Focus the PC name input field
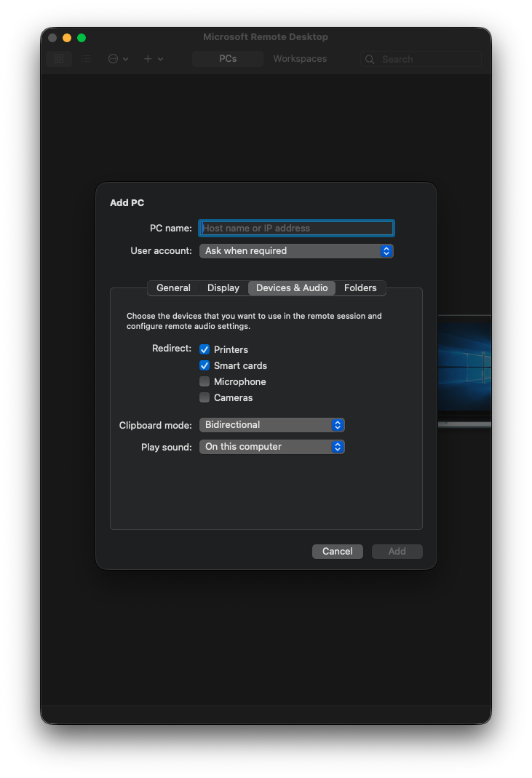This screenshot has width=532, height=778. point(296,229)
